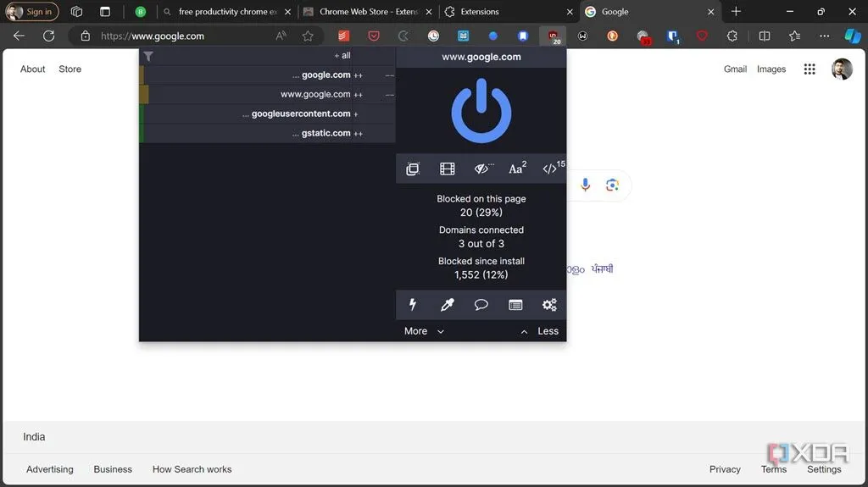Collapse panel with the Less chevron
868x487 pixels.
pos(539,331)
